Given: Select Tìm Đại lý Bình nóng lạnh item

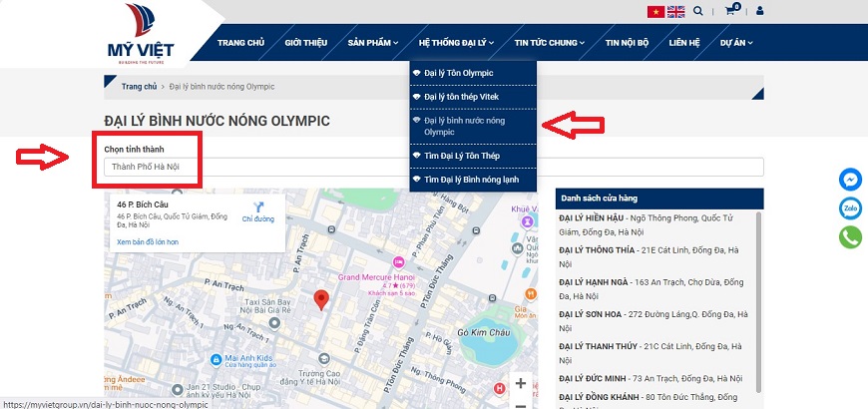Looking at the screenshot, I should tap(473, 180).
